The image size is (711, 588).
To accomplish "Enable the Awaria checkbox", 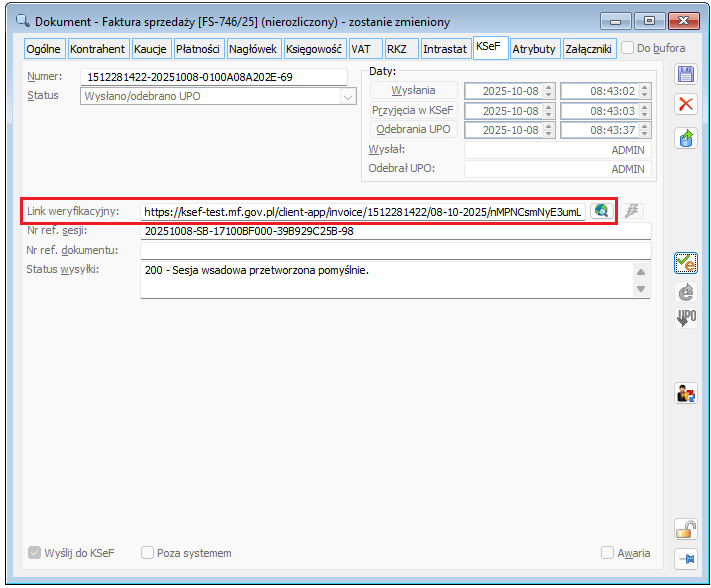I will [607, 553].
